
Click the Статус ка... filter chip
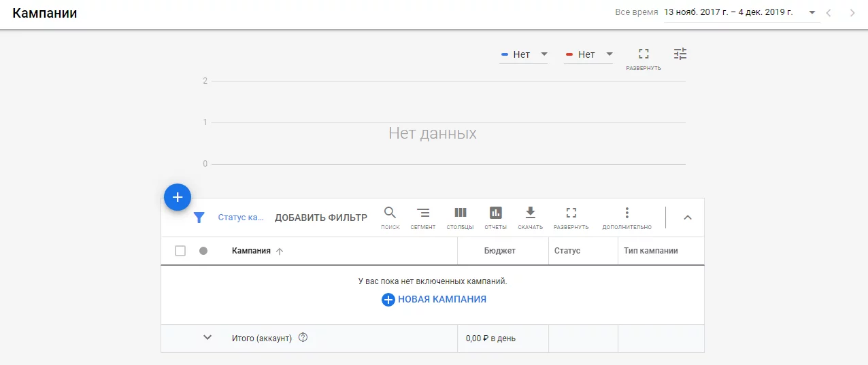tap(241, 218)
